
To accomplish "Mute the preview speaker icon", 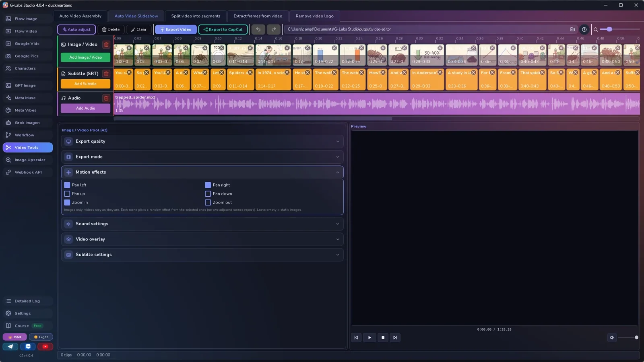I will tap(612, 337).
